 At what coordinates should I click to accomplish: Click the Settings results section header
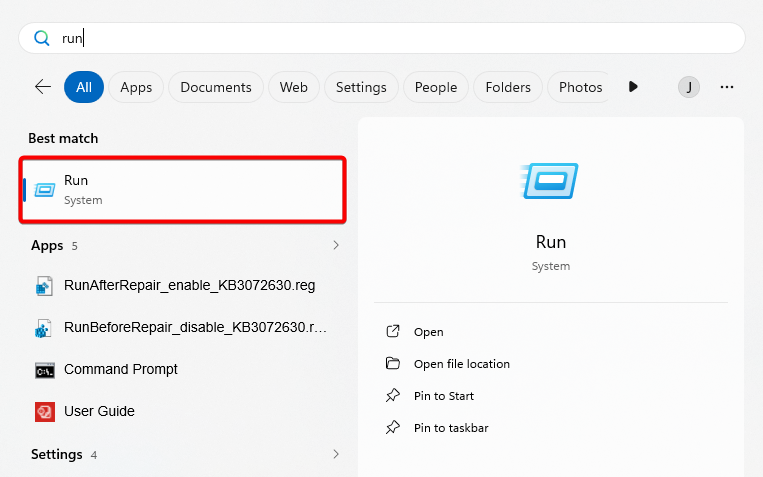pos(56,454)
